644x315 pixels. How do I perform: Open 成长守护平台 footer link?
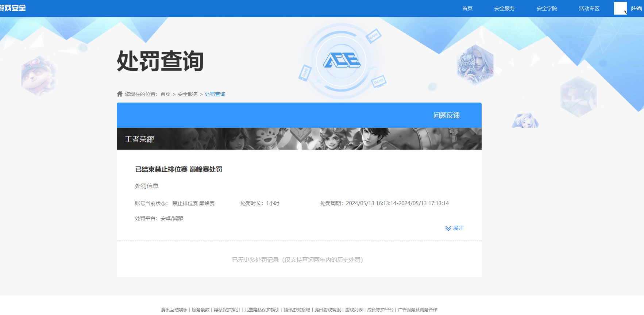coord(380,310)
